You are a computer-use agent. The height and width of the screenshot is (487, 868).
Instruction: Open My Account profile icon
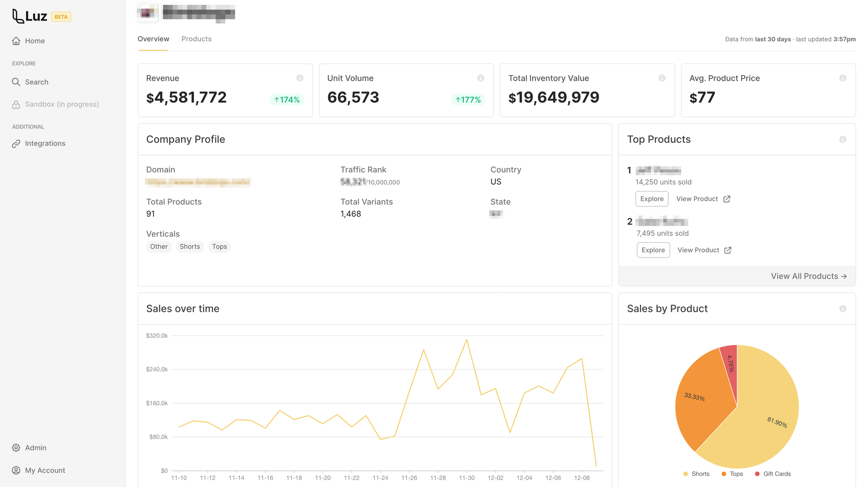coord(16,470)
